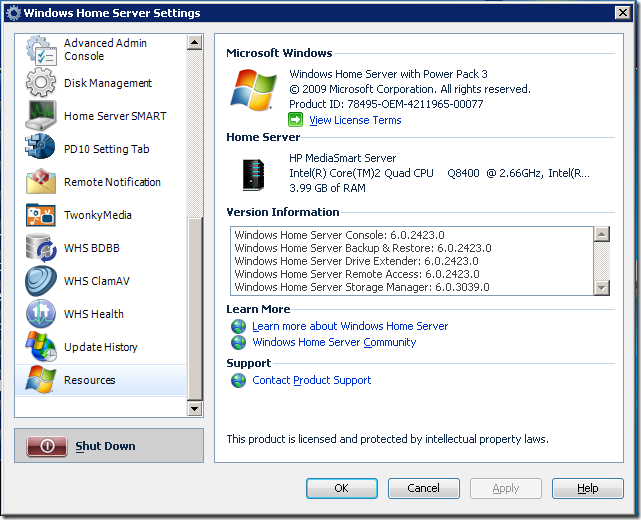Open the WHS Health icon

tap(41, 314)
